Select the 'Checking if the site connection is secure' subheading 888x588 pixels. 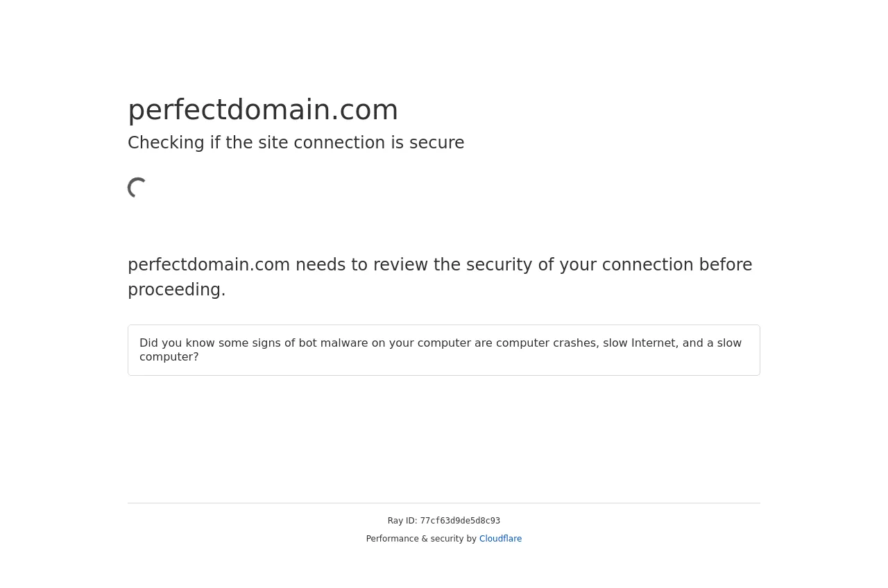[x=296, y=143]
